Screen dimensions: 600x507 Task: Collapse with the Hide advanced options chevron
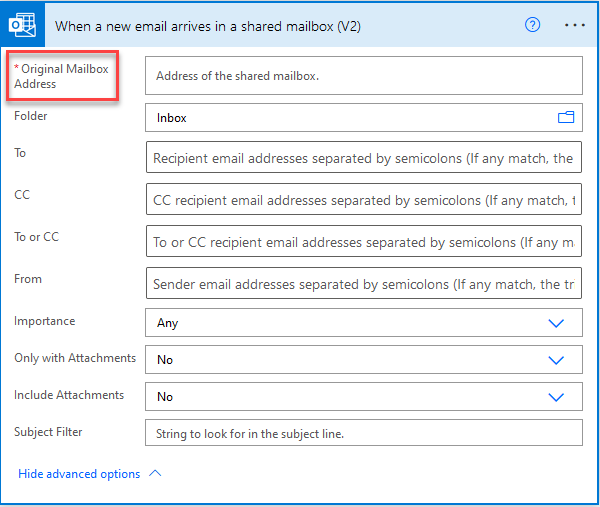155,473
